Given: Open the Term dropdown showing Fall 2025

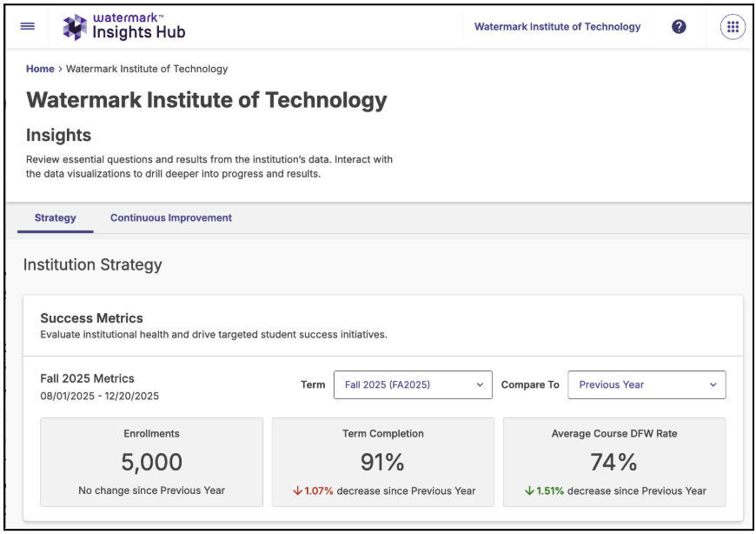Looking at the screenshot, I should point(414,385).
